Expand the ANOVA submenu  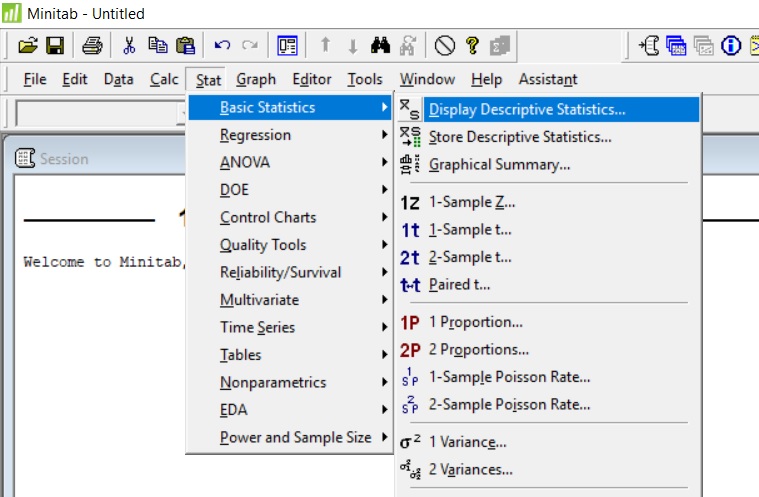click(245, 162)
